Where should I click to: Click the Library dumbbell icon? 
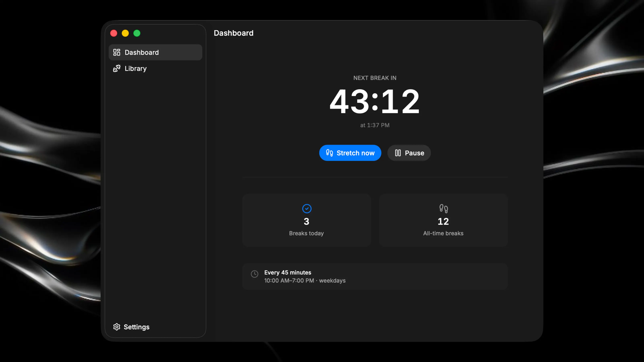tap(117, 68)
